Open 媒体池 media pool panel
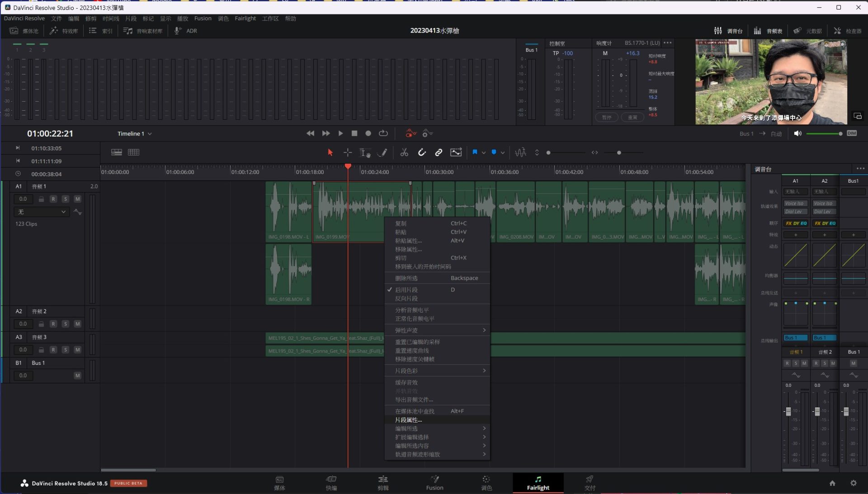 coord(24,31)
